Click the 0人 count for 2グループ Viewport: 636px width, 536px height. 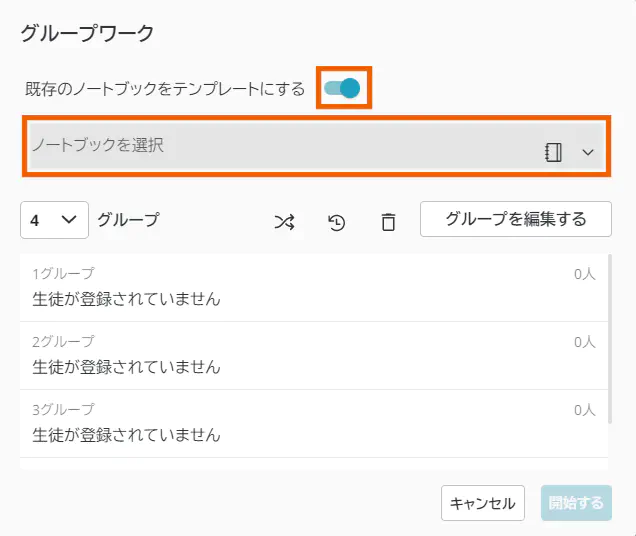(x=584, y=342)
